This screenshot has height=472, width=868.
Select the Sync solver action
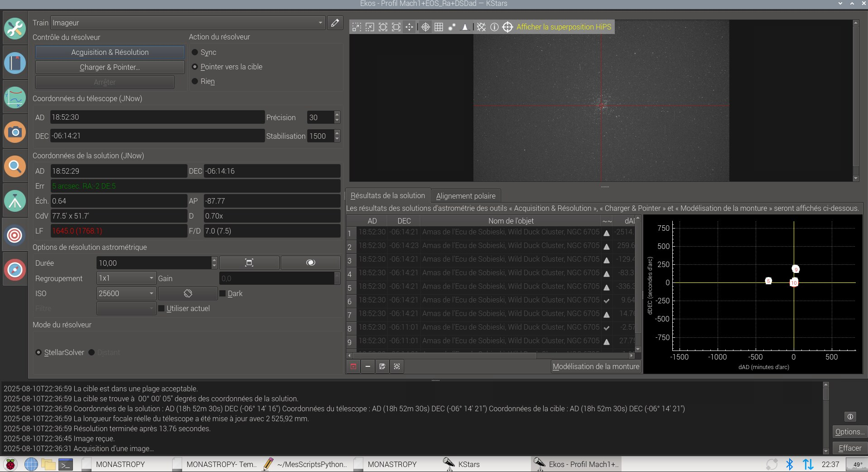pyautogui.click(x=204, y=52)
